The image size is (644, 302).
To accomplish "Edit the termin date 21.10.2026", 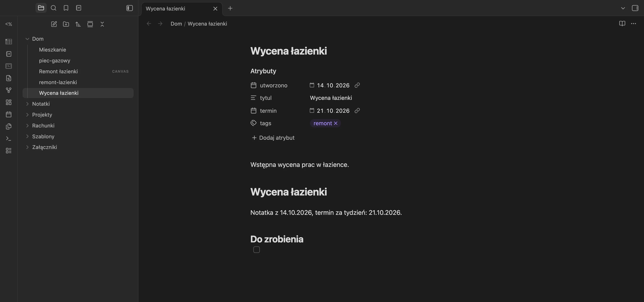I will click(x=333, y=111).
